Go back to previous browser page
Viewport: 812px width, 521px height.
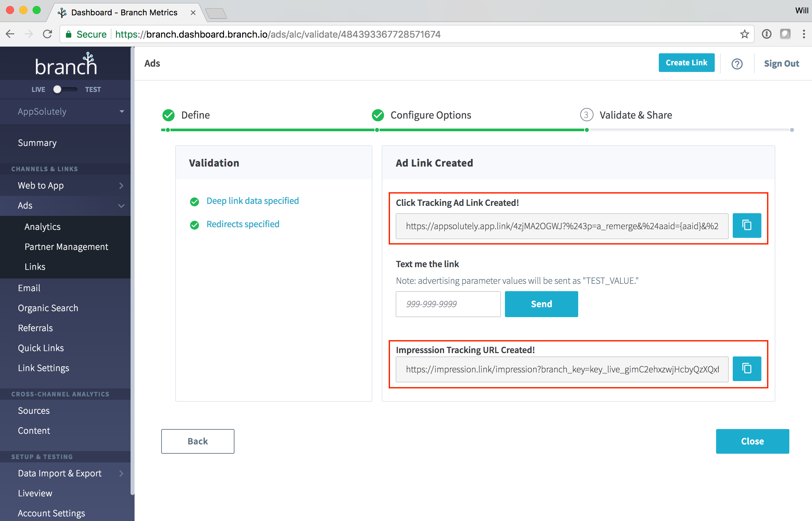click(x=10, y=34)
